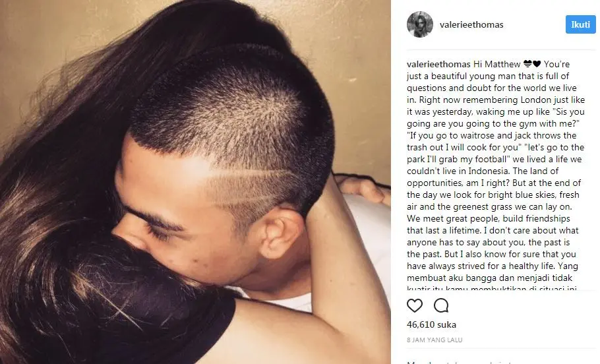Click the "Hi Matthew" greeting in the caption
The image size is (600, 364).
point(496,64)
